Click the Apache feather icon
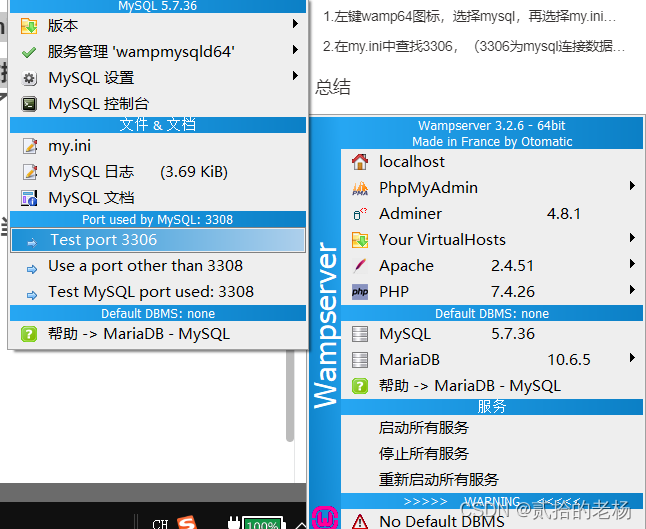 (360, 266)
